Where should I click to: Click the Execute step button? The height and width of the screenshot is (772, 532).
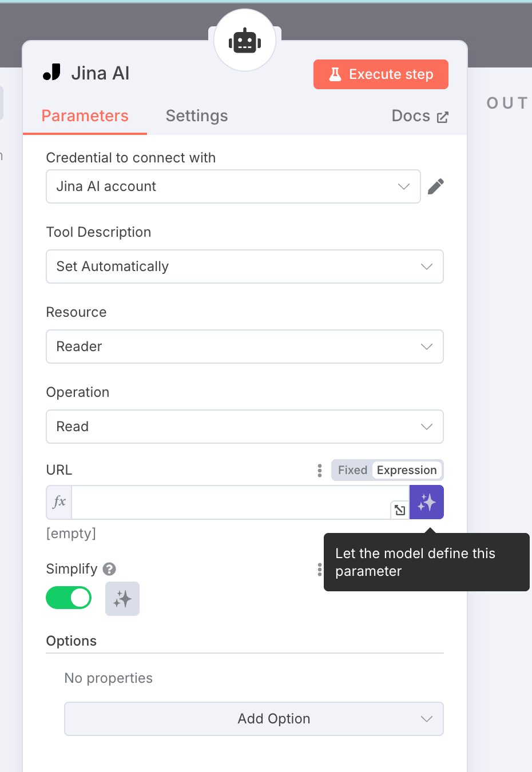(x=381, y=74)
